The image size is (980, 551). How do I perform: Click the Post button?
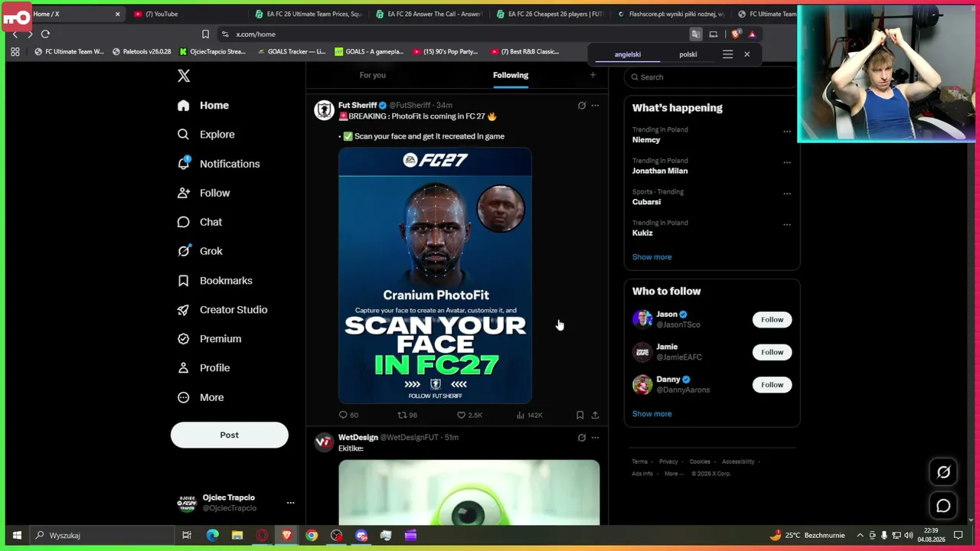(x=230, y=435)
